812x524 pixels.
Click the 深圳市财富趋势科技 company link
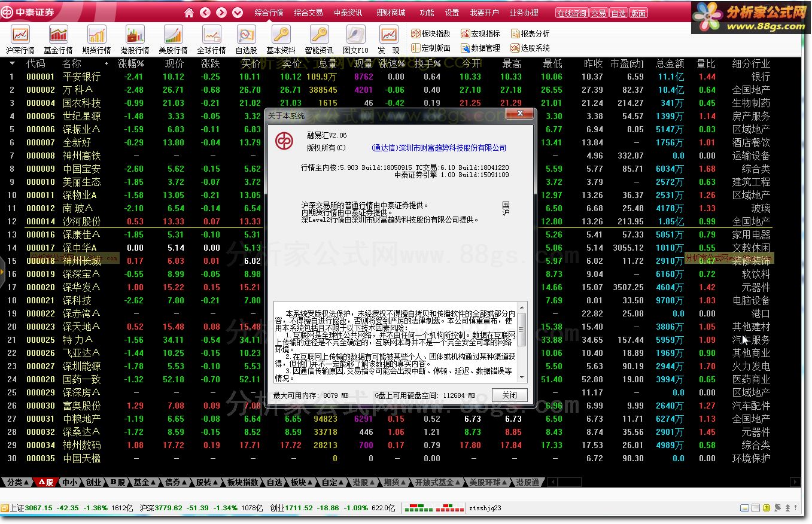(439, 148)
